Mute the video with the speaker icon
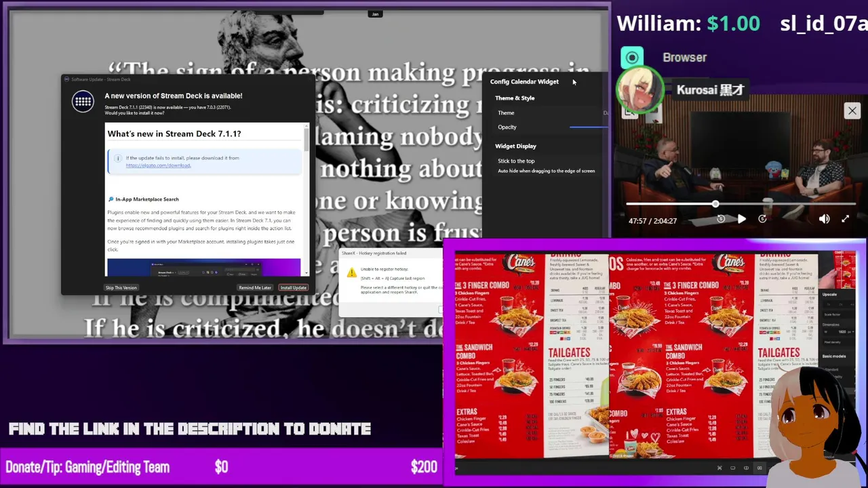The image size is (868, 488). pos(824,219)
